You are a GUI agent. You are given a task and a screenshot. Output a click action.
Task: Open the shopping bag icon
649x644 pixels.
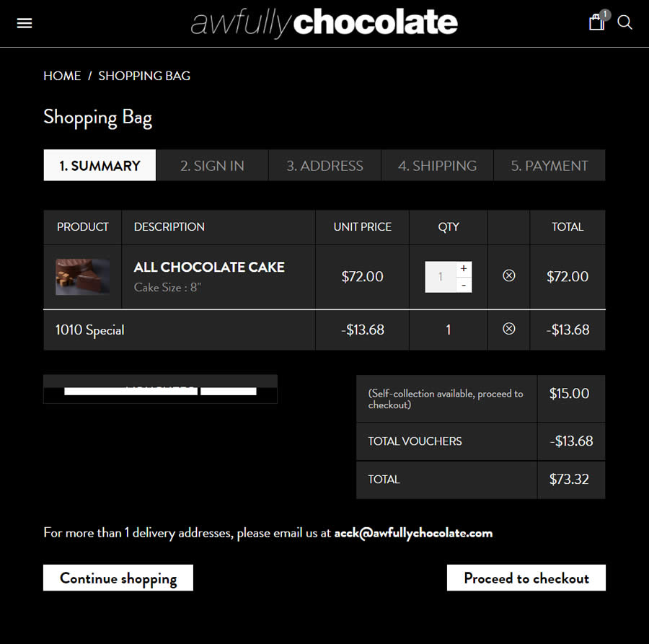point(597,22)
